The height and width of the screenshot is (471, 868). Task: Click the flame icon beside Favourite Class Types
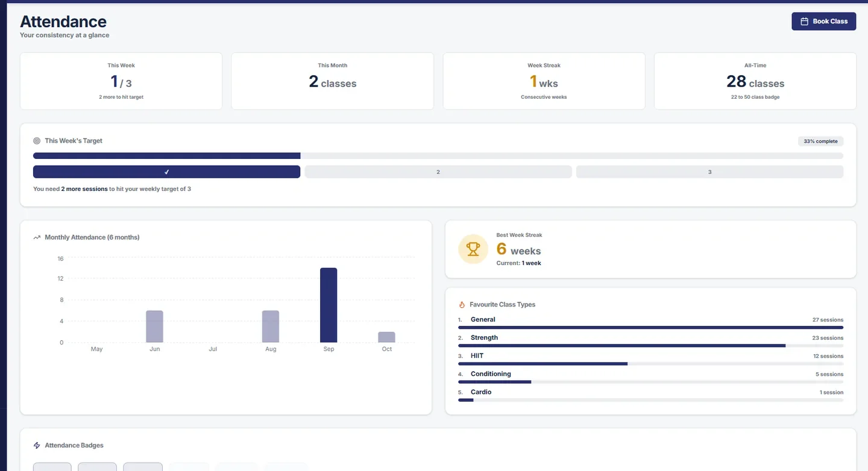(x=462, y=305)
